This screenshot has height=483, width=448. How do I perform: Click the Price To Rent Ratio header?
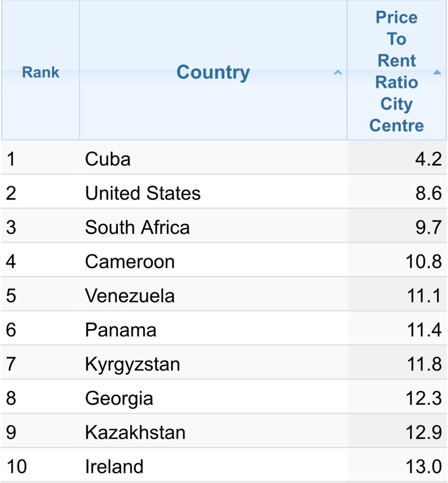397,71
